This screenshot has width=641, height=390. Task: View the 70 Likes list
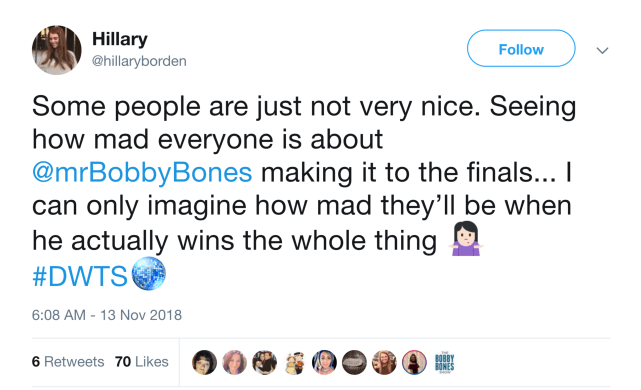click(x=141, y=362)
